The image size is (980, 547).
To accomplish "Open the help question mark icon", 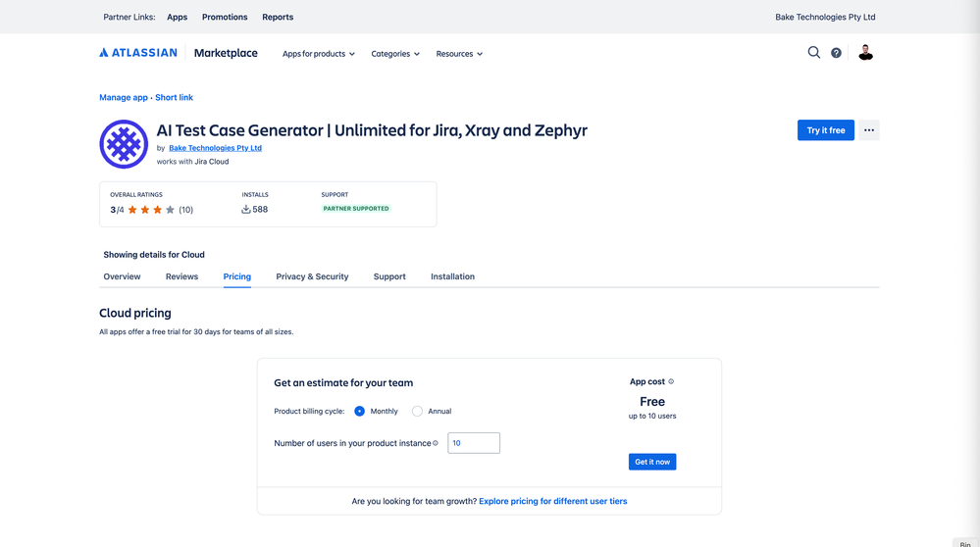I will pos(836,53).
